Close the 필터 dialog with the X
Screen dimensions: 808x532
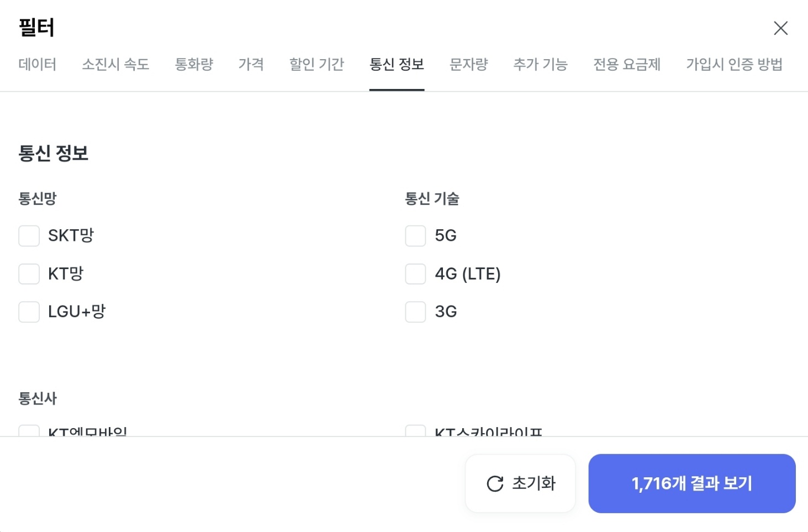[780, 28]
